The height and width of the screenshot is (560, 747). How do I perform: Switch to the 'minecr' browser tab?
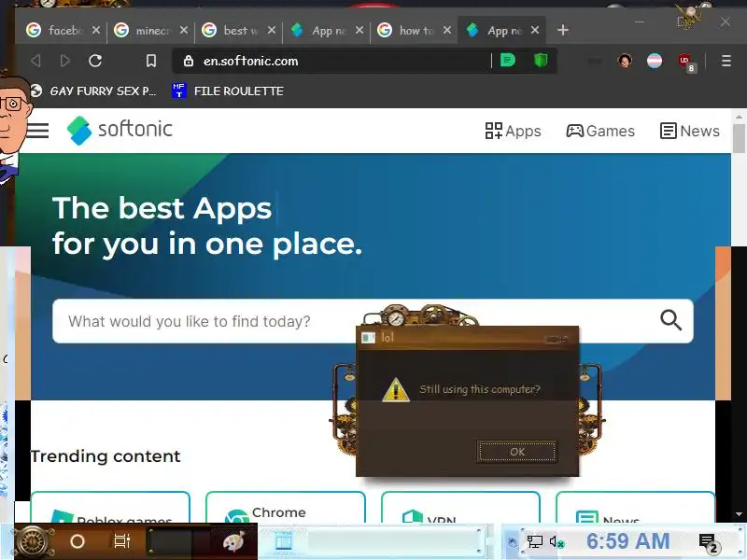click(x=143, y=31)
